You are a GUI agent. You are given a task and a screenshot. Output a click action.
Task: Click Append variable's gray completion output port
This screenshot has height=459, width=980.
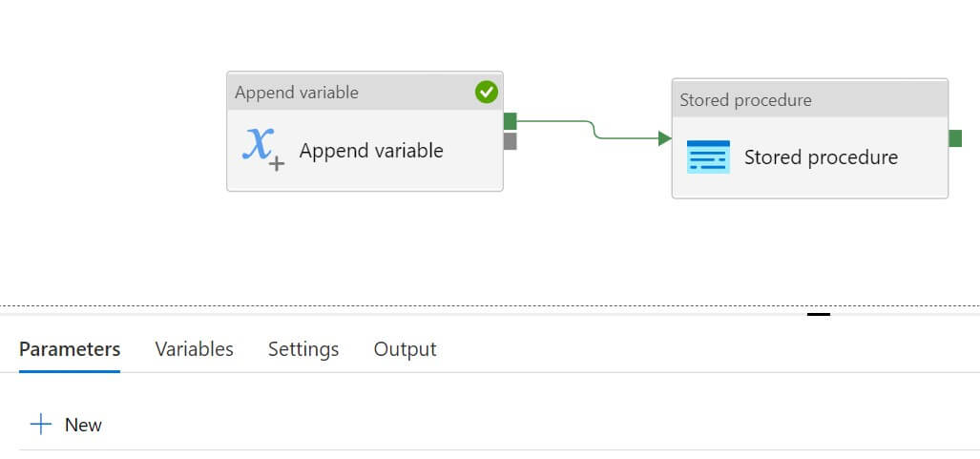pyautogui.click(x=510, y=141)
